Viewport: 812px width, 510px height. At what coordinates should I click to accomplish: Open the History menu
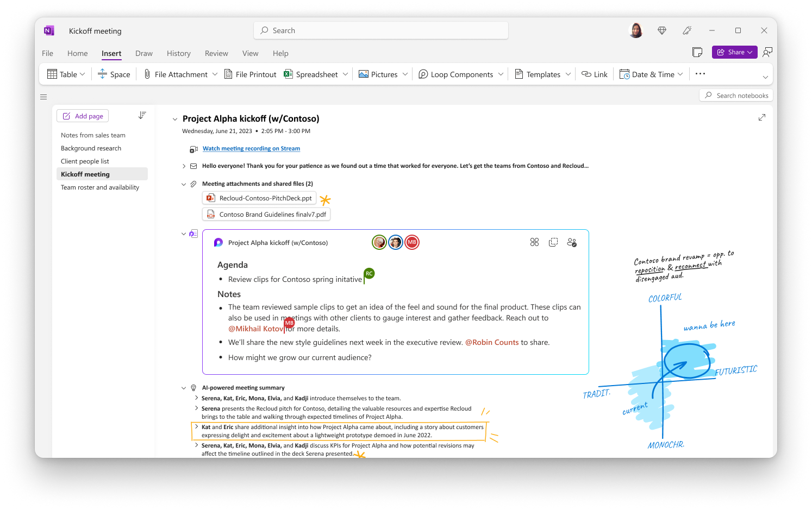click(178, 53)
